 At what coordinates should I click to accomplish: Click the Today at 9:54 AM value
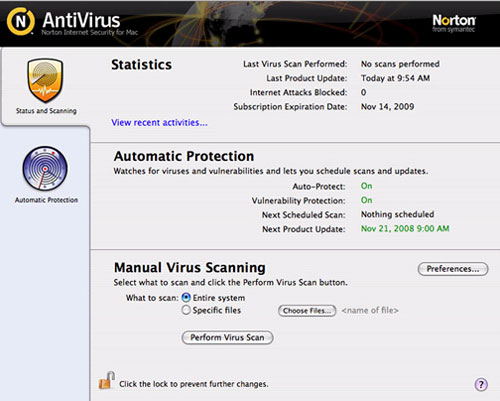click(395, 78)
